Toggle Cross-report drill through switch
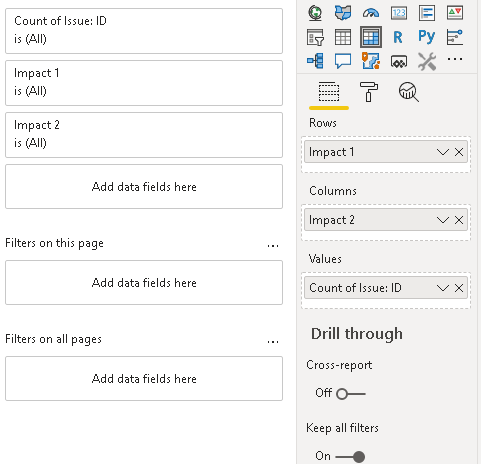This screenshot has width=481, height=464. tap(351, 394)
